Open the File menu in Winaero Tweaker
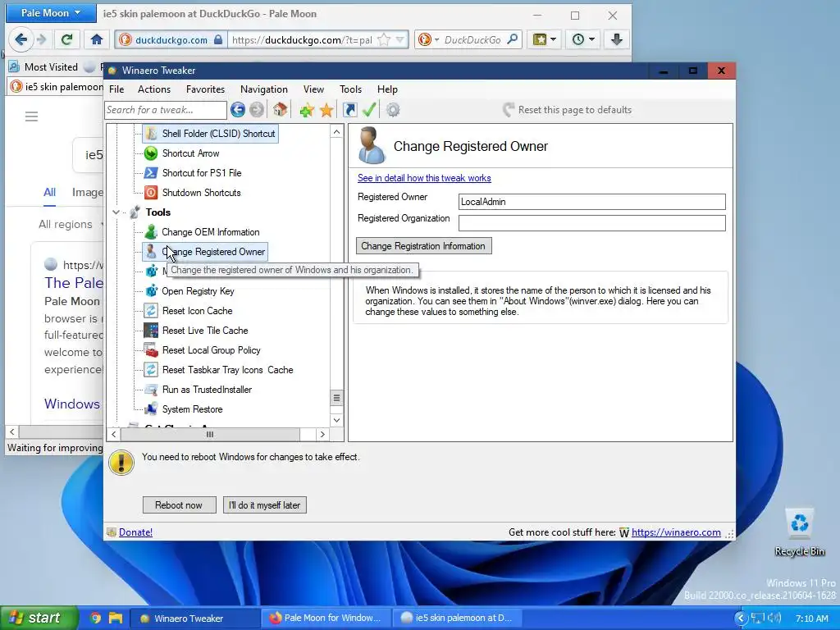 (116, 89)
